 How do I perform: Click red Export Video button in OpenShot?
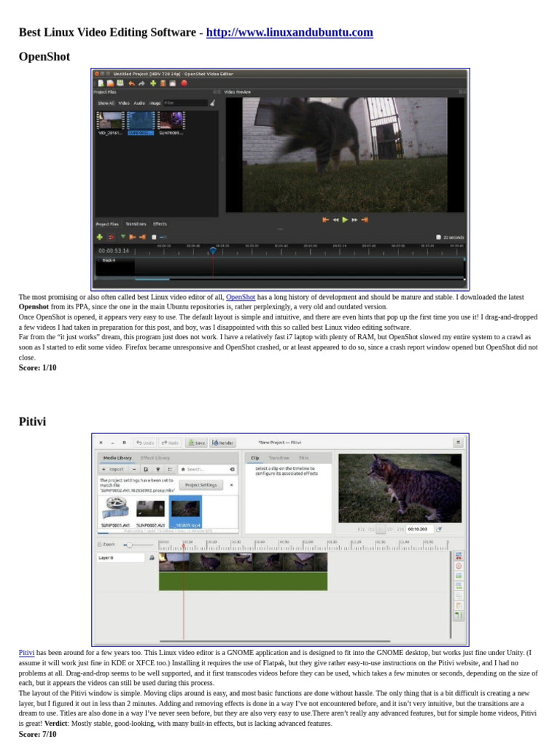coord(184,83)
